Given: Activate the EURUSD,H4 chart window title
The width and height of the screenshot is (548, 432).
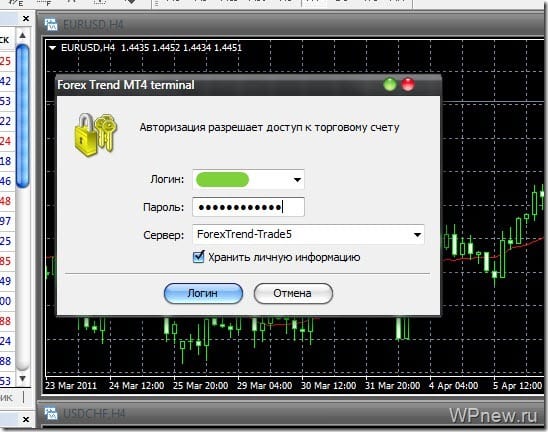Looking at the screenshot, I should (x=93, y=25).
